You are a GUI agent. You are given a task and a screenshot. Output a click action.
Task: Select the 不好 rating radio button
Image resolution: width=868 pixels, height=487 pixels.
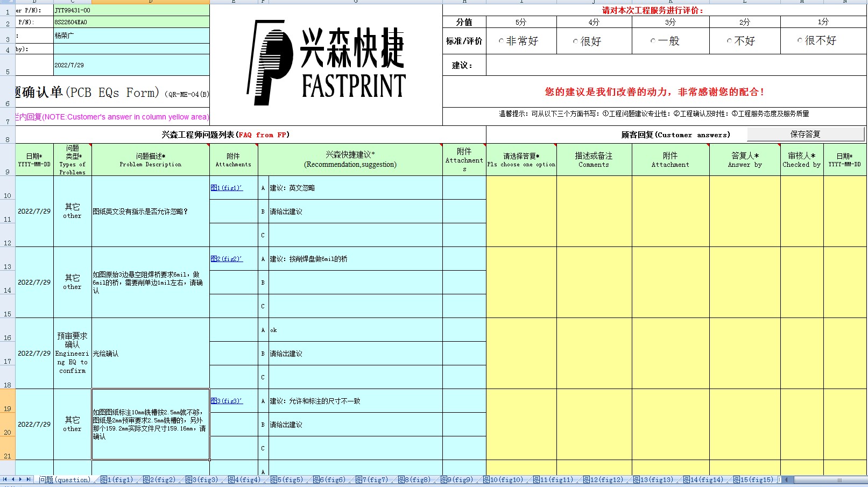(x=729, y=41)
